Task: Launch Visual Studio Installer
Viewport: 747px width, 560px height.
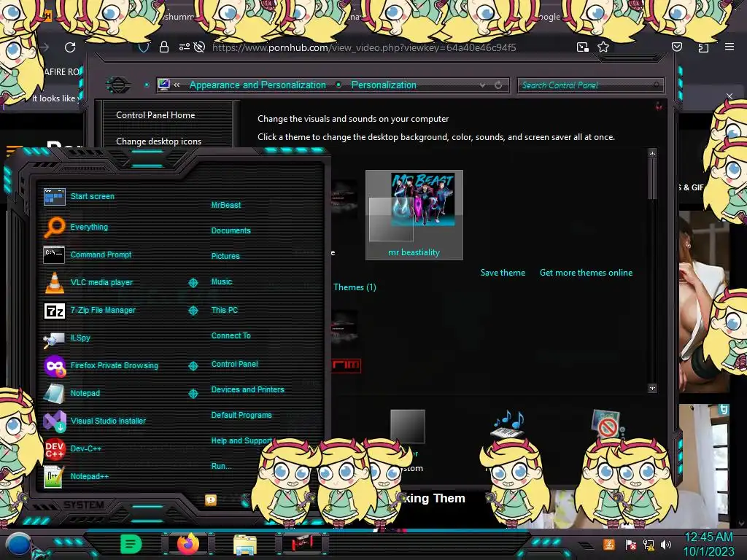Action: 95,421
